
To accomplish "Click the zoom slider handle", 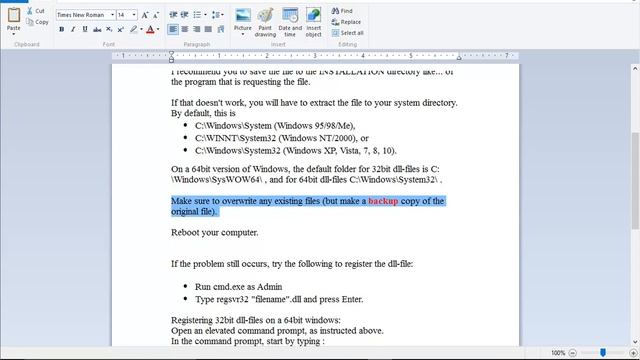I will coord(603,352).
